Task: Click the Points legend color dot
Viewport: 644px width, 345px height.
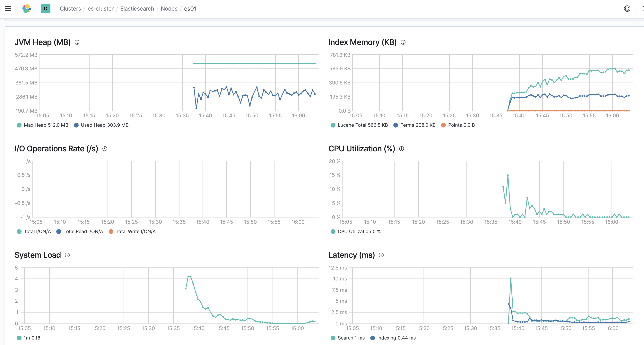Action: 443,125
